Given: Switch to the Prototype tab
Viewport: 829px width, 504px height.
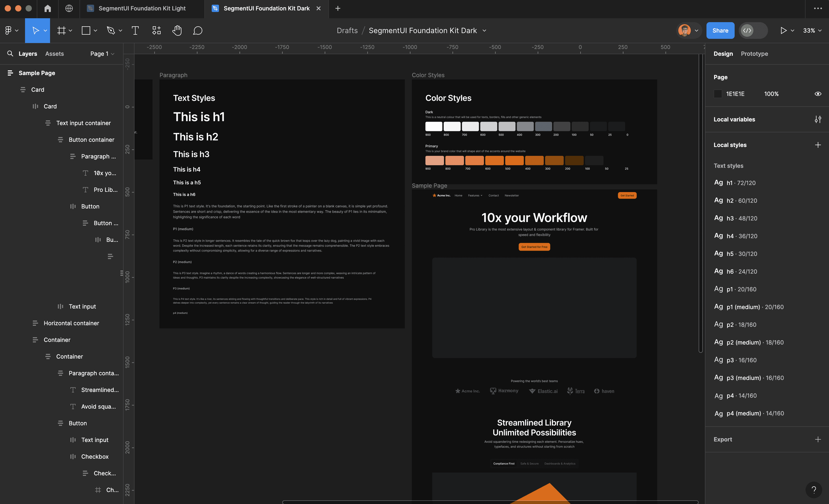Looking at the screenshot, I should pyautogui.click(x=754, y=53).
